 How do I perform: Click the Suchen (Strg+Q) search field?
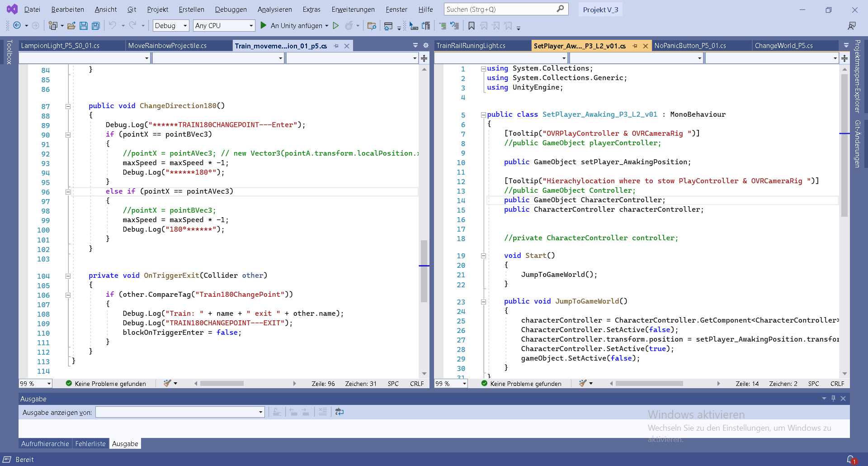(x=505, y=9)
